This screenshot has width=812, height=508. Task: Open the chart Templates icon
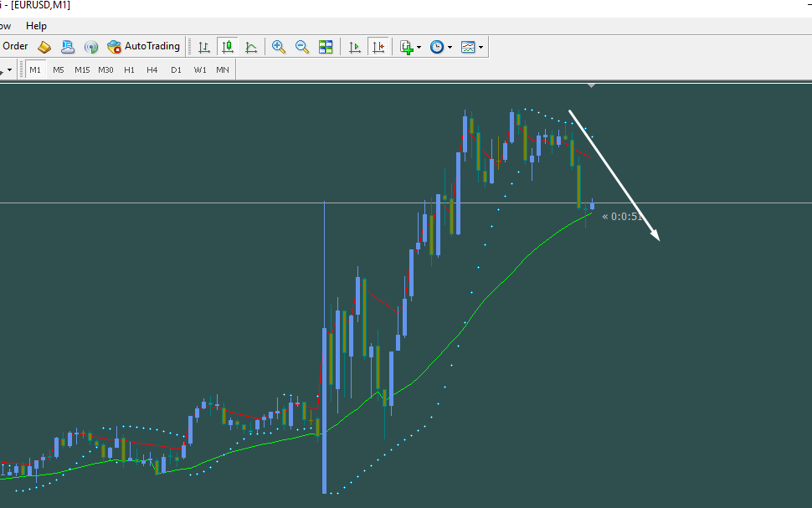tap(468, 47)
